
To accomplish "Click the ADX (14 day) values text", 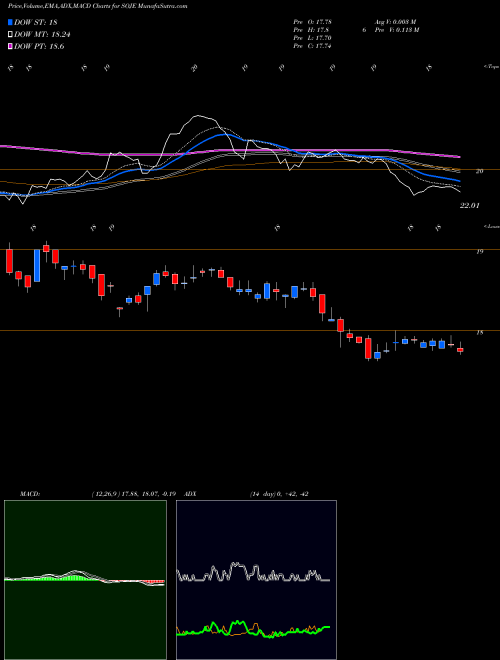I will pyautogui.click(x=280, y=494).
